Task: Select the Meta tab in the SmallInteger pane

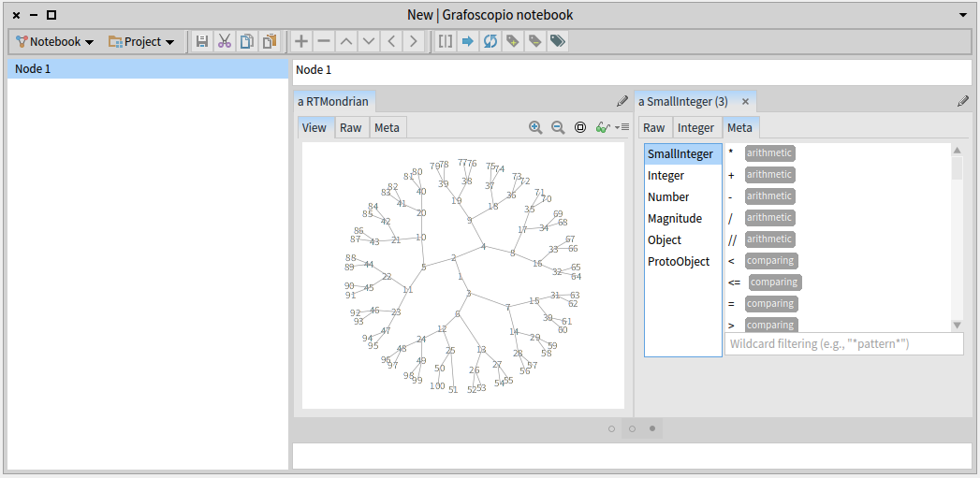Action: (x=740, y=127)
